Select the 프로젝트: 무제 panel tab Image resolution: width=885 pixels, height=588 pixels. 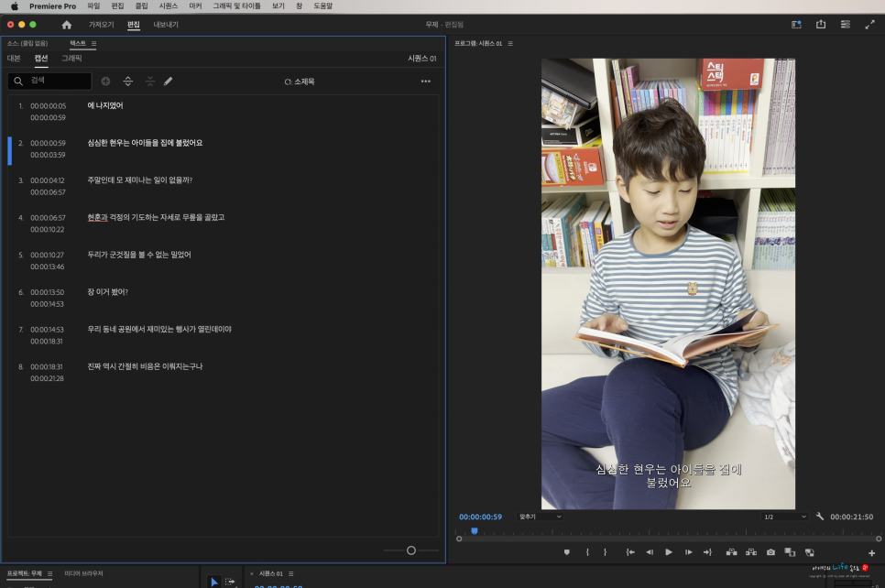[x=24, y=574]
